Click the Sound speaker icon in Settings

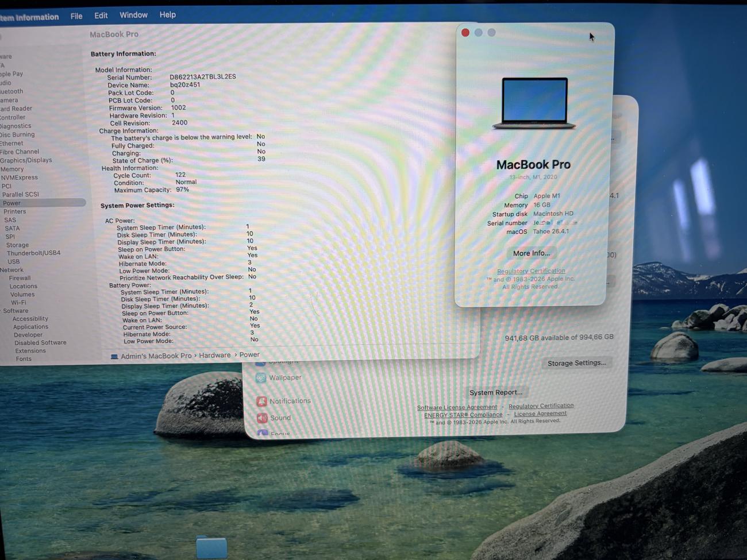click(x=262, y=418)
